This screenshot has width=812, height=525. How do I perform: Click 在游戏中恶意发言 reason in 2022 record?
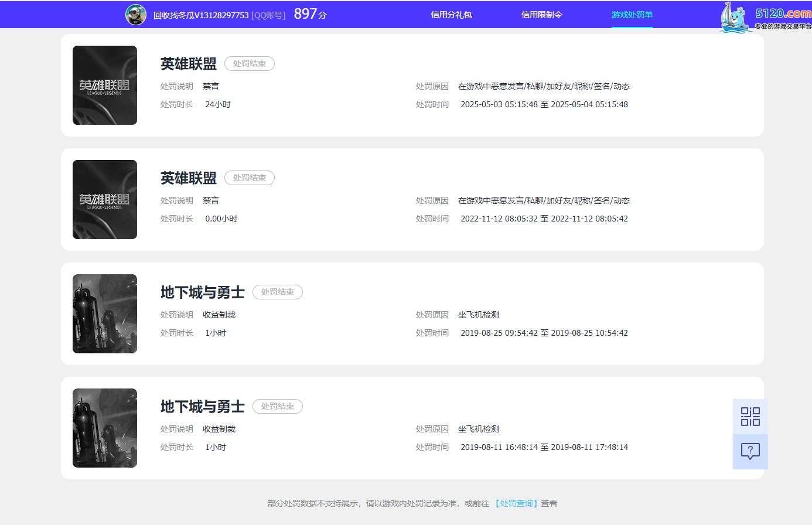pos(544,200)
